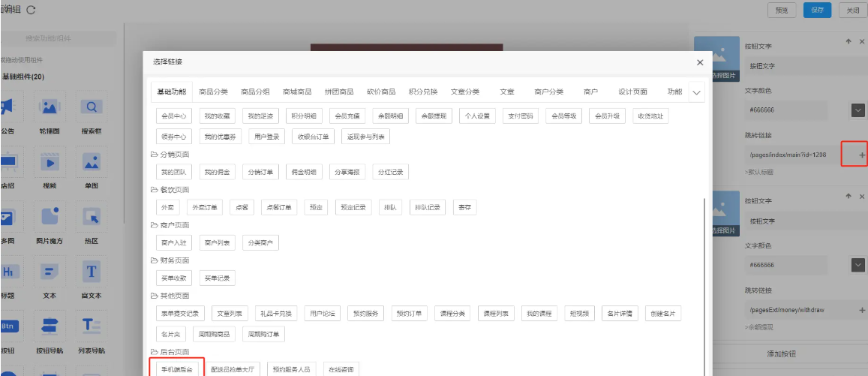Screen dimensions: 868x376
Task: Select the 我的团队 link option
Action: click(x=174, y=172)
